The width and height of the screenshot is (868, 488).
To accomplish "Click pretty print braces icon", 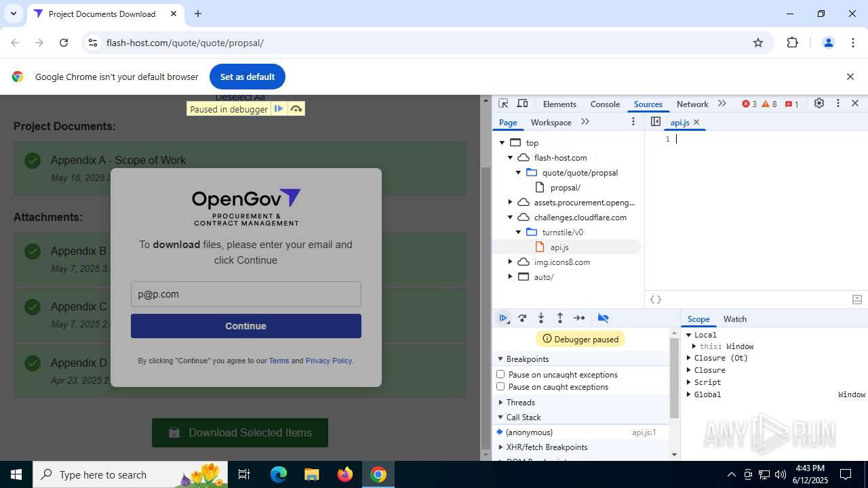I will click(x=656, y=300).
